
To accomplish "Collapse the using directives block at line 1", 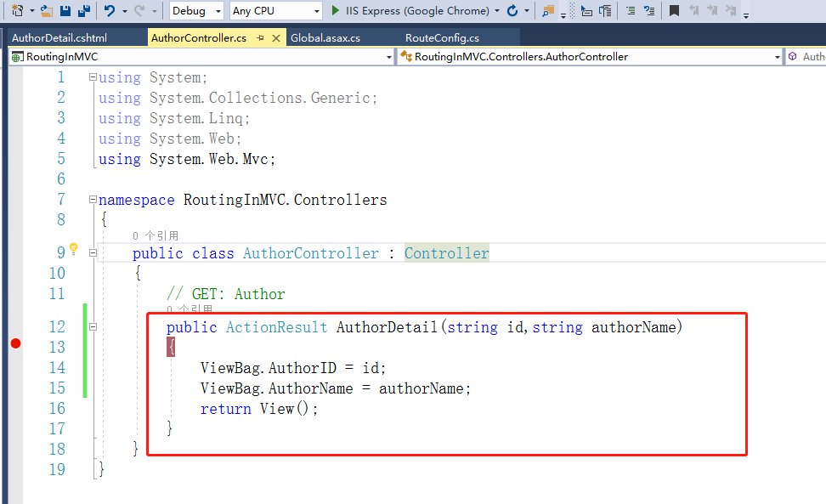I will click(x=93, y=77).
